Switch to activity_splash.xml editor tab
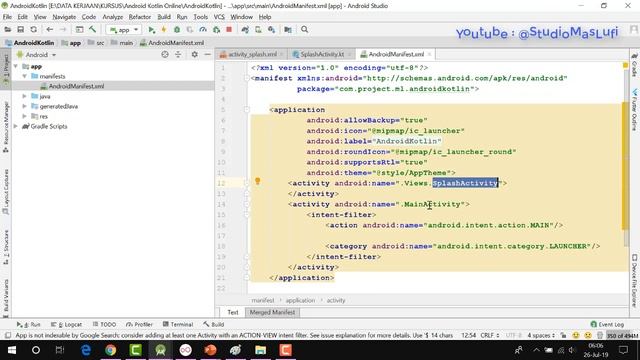 251,54
